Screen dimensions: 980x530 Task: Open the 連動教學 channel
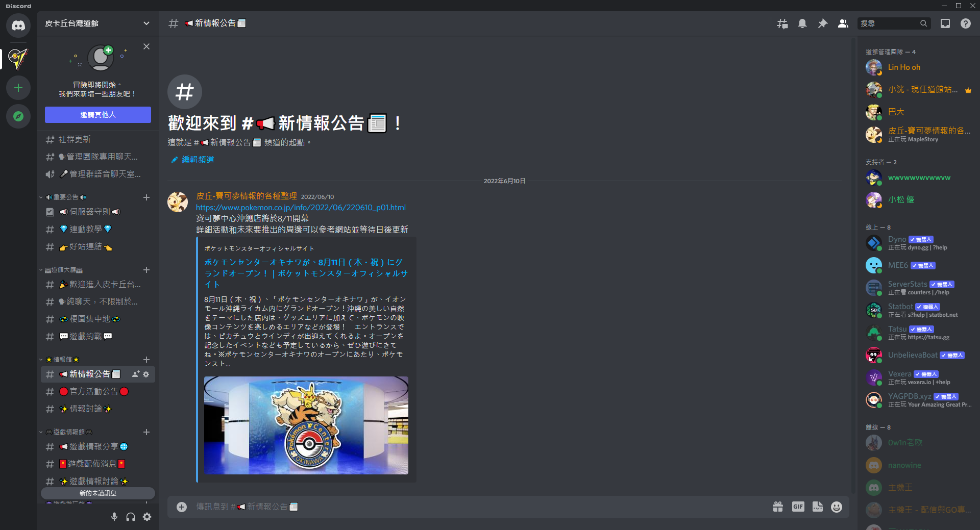(x=86, y=229)
